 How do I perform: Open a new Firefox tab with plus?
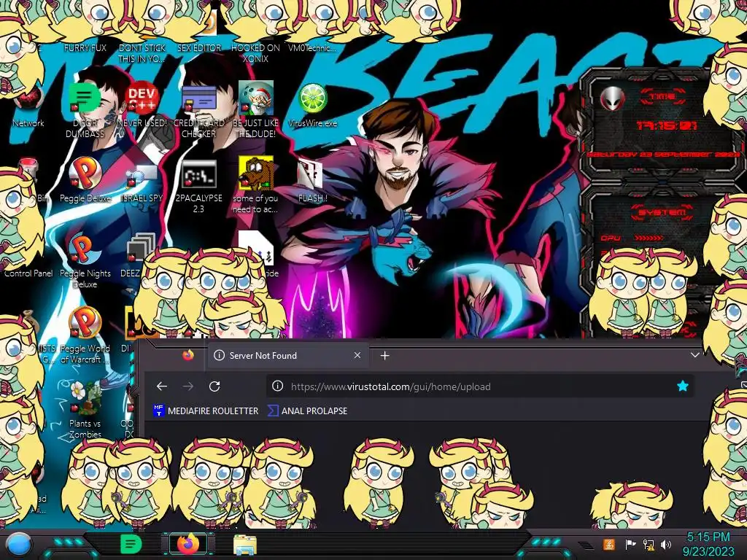pyautogui.click(x=385, y=355)
